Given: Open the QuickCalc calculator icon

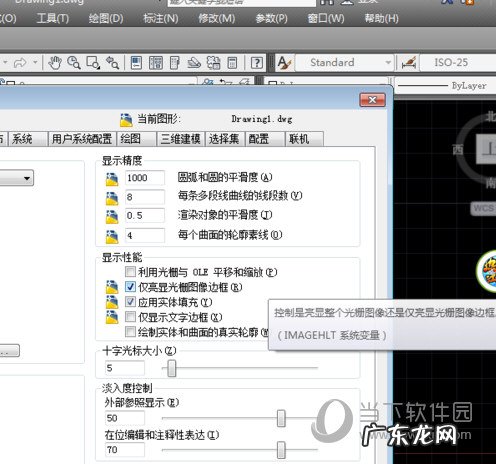Looking at the screenshot, I should pos(232,63).
